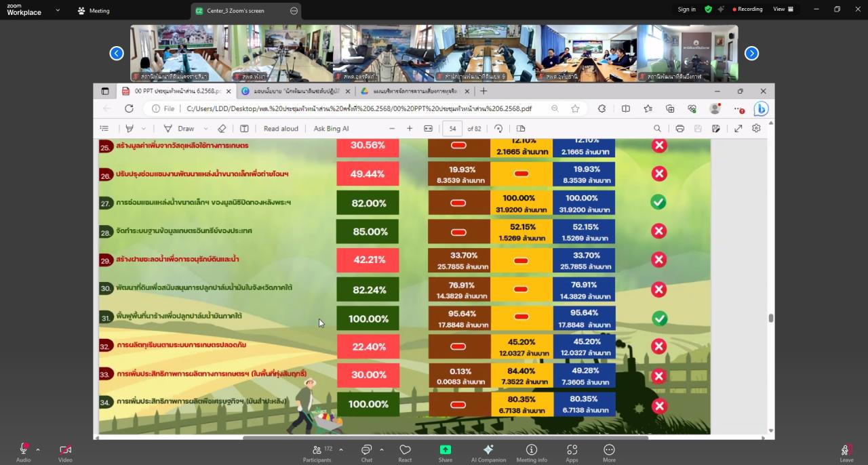Click the More options icon in Zoom toolbar
The image size is (868, 465).
(x=609, y=450)
